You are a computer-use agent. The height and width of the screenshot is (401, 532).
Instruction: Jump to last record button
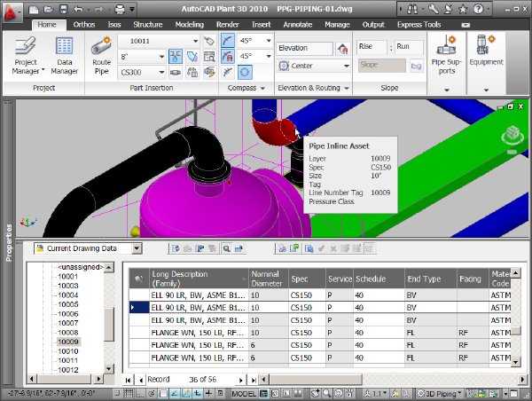(254, 380)
